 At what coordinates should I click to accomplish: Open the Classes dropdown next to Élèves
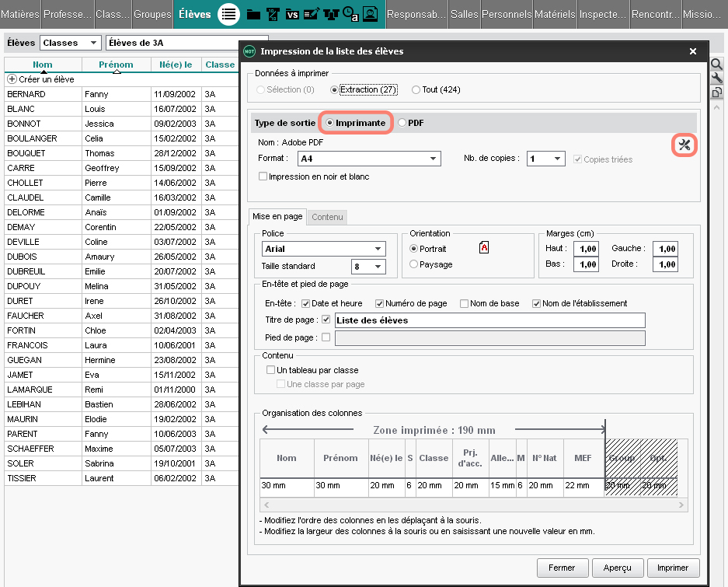tap(70, 43)
